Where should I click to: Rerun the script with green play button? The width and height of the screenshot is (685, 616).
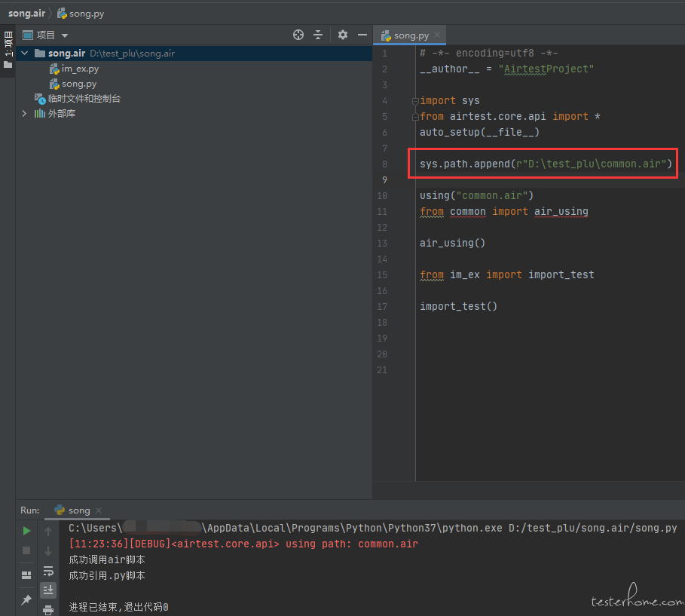[26, 531]
